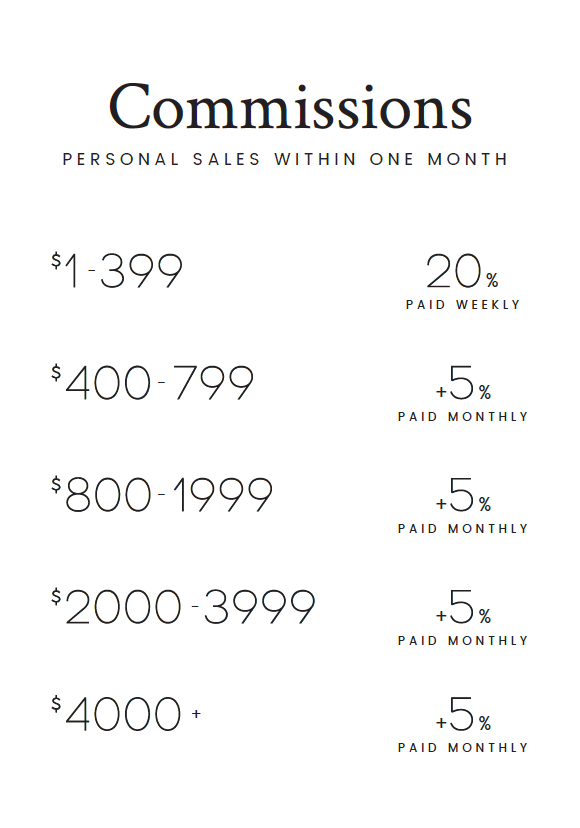Select the Paid Weekly label
The image size is (580, 828).
click(463, 305)
